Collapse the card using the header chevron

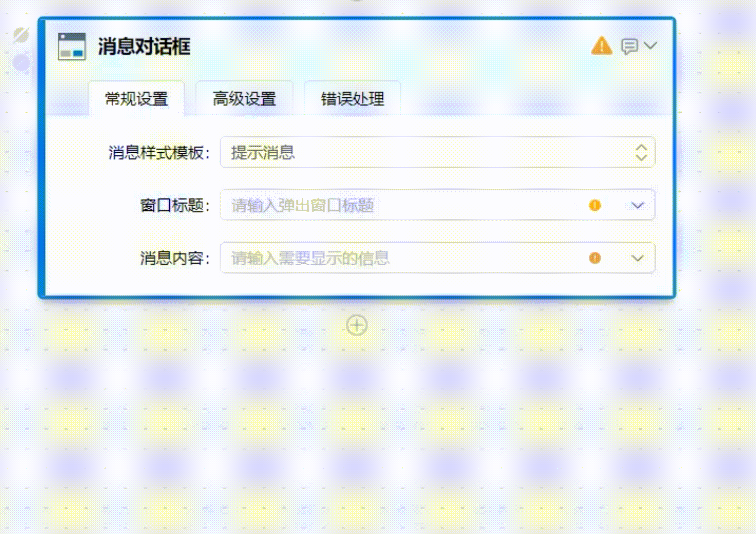click(x=651, y=46)
